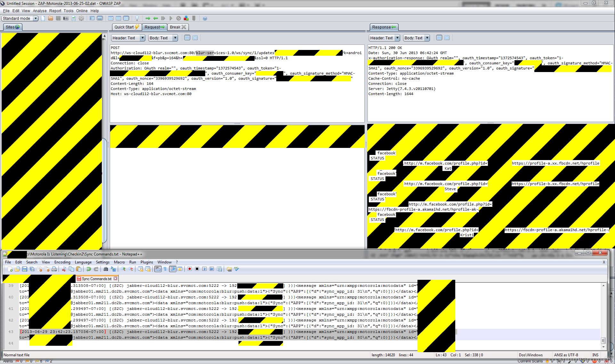Switch to the Quick Start tab
The image size is (615, 364).
coord(127,27)
